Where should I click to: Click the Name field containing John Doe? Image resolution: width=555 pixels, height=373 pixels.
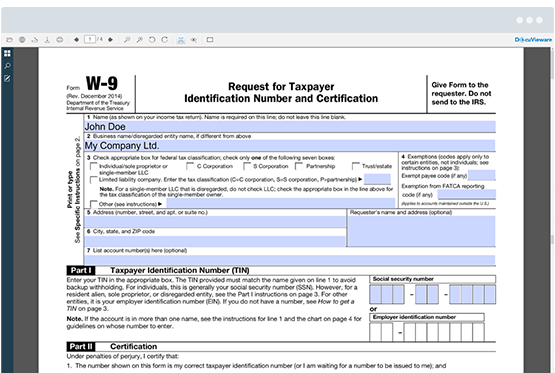click(290, 127)
